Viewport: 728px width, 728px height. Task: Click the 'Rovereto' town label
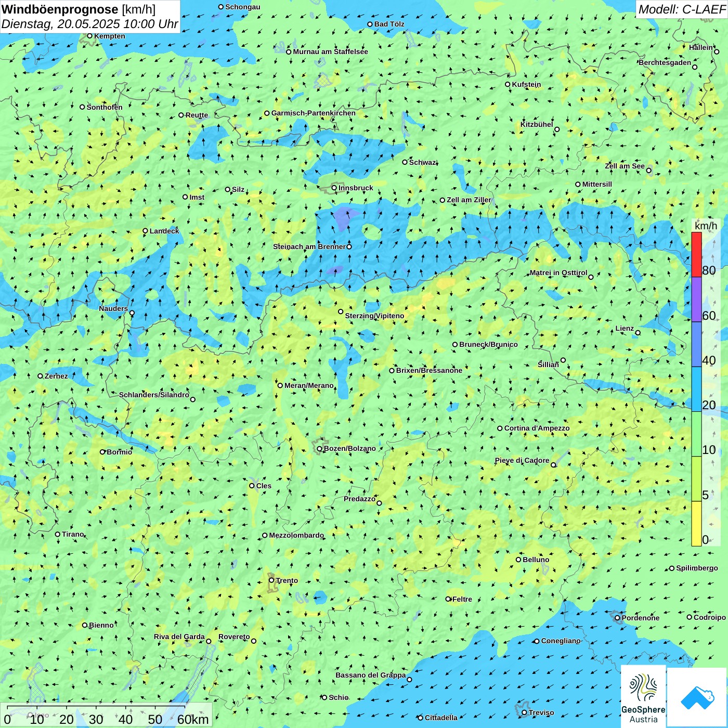tap(234, 636)
